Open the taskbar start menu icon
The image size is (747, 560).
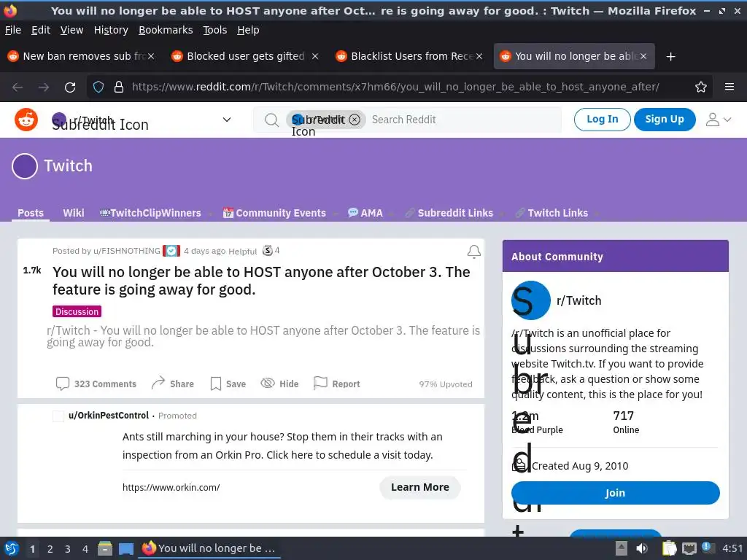click(x=12, y=548)
